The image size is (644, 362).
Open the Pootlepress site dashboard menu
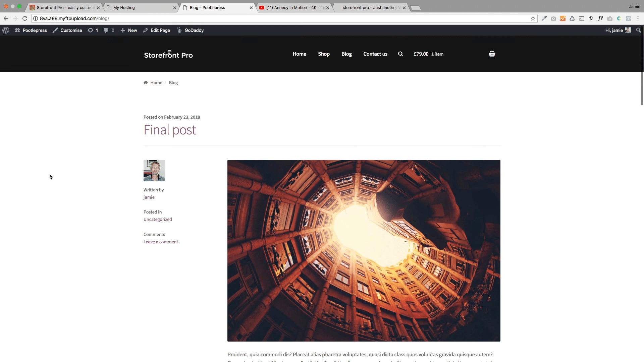[x=31, y=30]
